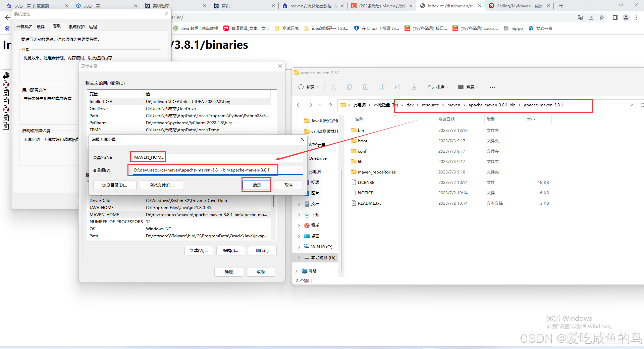Open the browser profile avatar
The width and height of the screenshot is (644, 349).
click(x=626, y=17)
